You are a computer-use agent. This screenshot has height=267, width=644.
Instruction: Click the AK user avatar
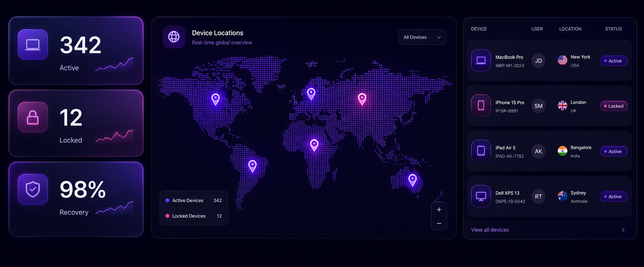click(x=538, y=151)
